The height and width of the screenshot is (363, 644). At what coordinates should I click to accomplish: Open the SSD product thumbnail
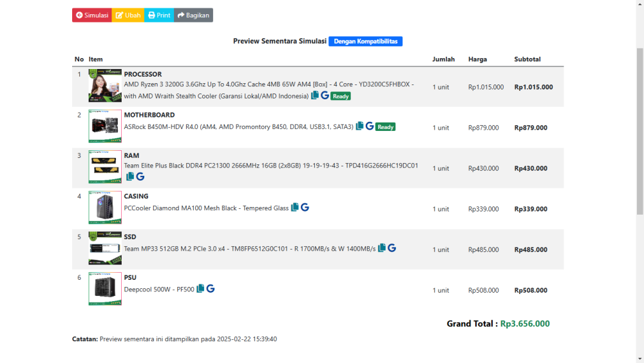pos(105,248)
